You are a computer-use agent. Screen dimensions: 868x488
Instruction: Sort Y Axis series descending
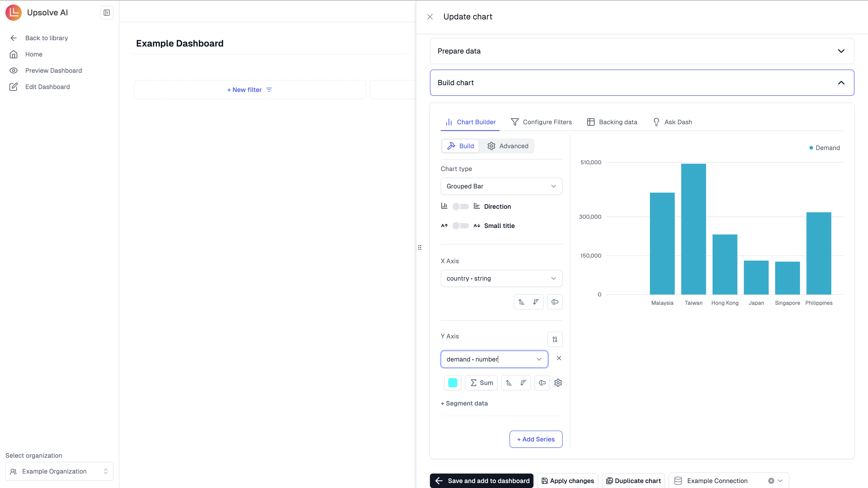coord(523,383)
